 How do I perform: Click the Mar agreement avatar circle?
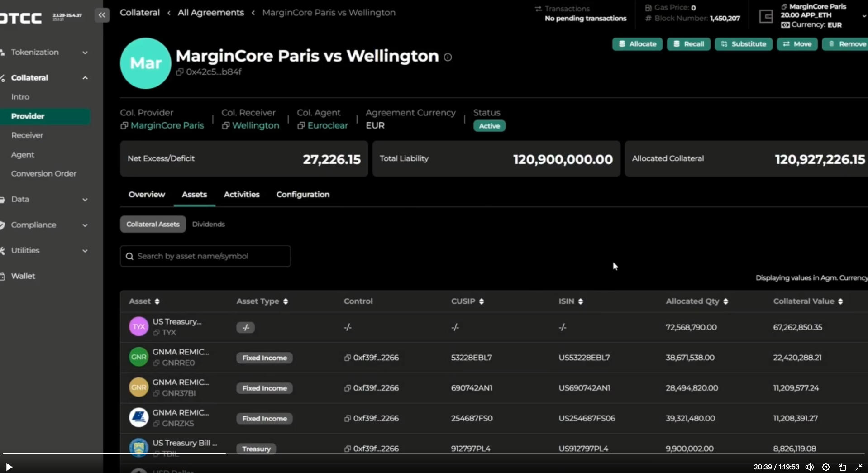[145, 63]
